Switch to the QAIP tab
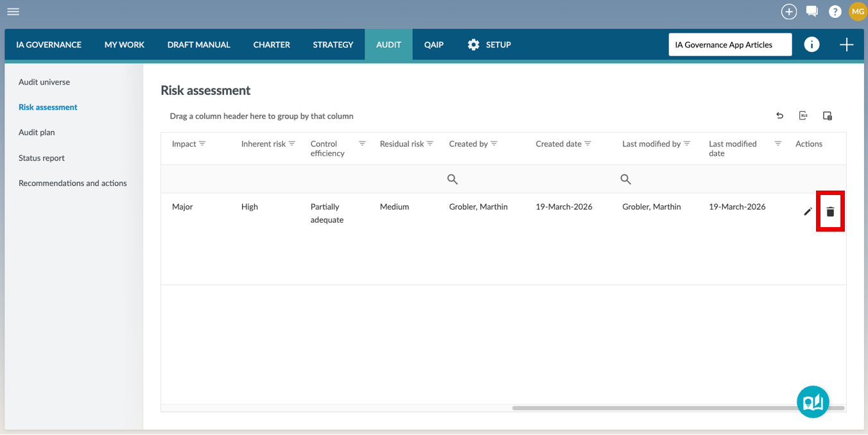 click(x=434, y=45)
